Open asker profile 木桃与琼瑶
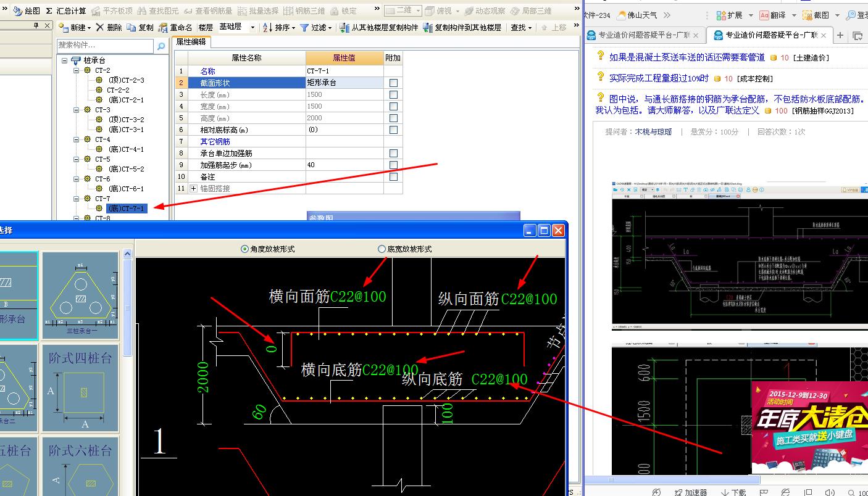 653,131
